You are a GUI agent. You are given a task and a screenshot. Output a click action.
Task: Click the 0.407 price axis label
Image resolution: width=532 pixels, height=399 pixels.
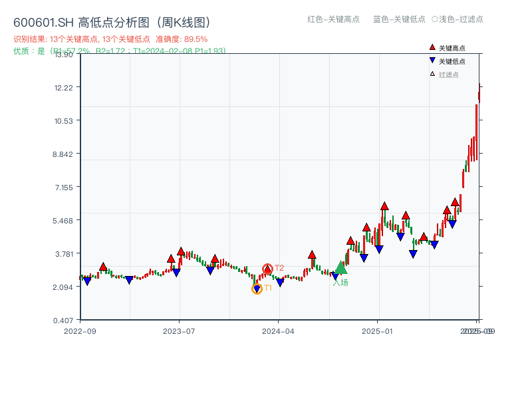coord(63,321)
